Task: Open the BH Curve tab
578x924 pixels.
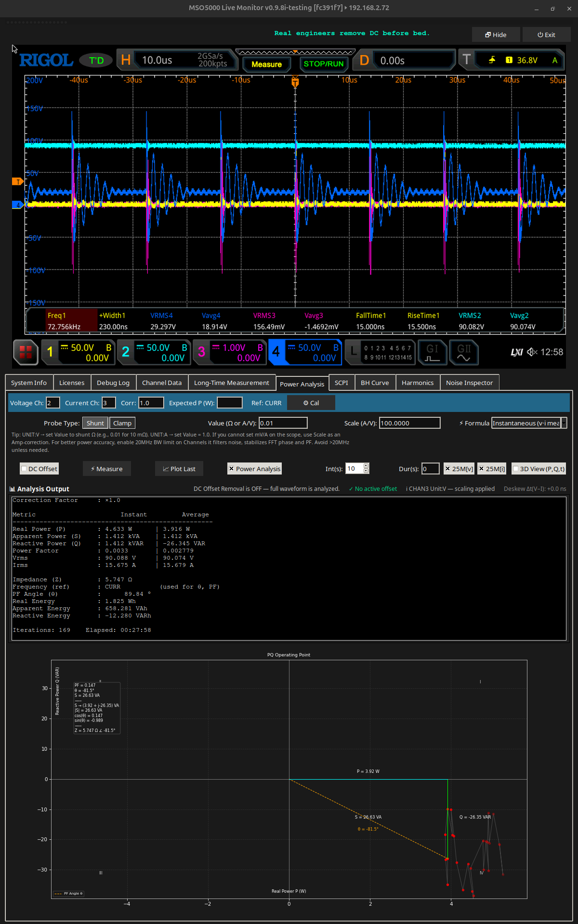Action: 375,383
